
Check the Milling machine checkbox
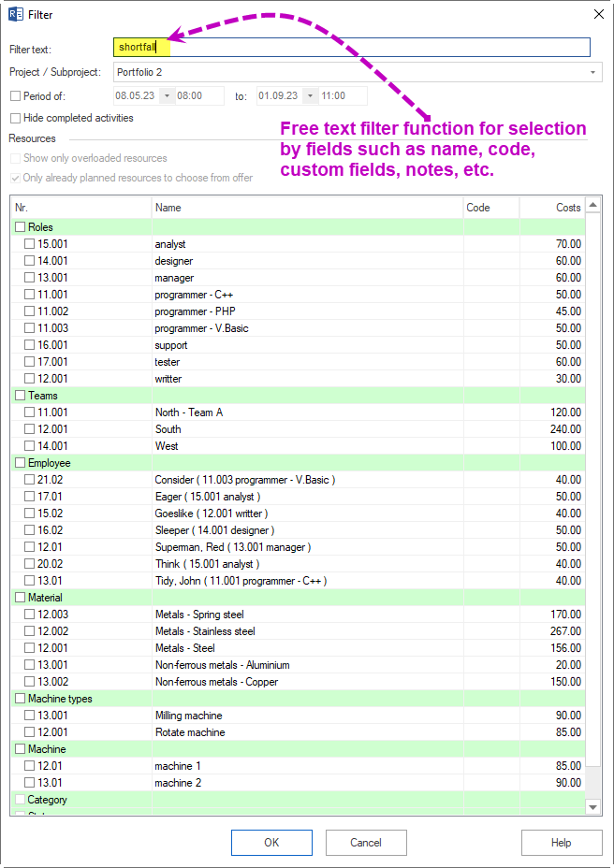click(x=29, y=716)
